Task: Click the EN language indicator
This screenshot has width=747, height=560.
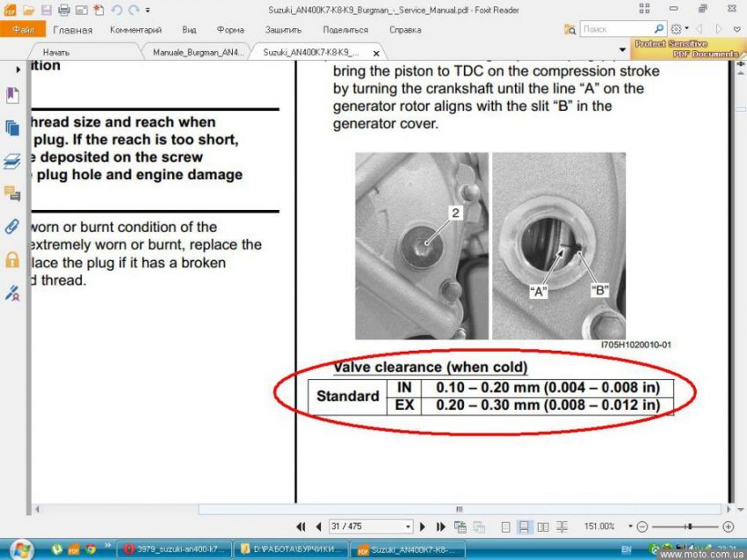Action: tap(626, 549)
